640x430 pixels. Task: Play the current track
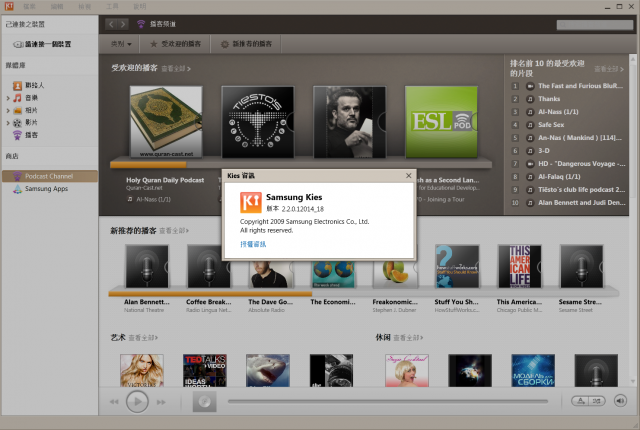tap(137, 401)
